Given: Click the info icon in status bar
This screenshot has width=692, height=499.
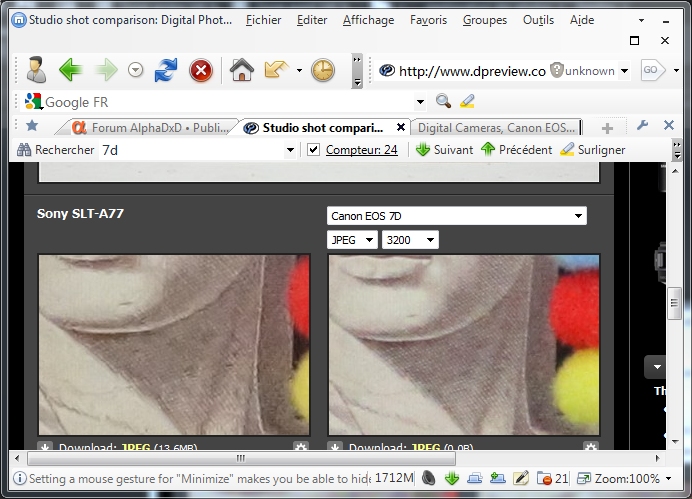Looking at the screenshot, I should (19, 478).
